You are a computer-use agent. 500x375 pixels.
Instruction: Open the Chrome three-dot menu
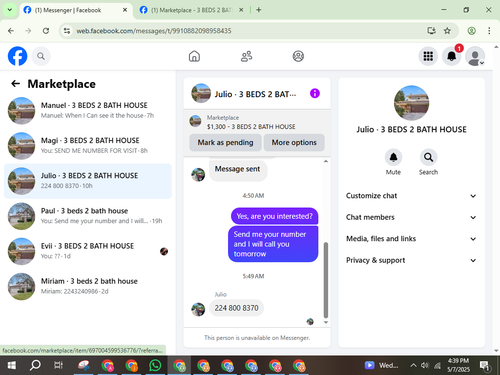pos(489,31)
